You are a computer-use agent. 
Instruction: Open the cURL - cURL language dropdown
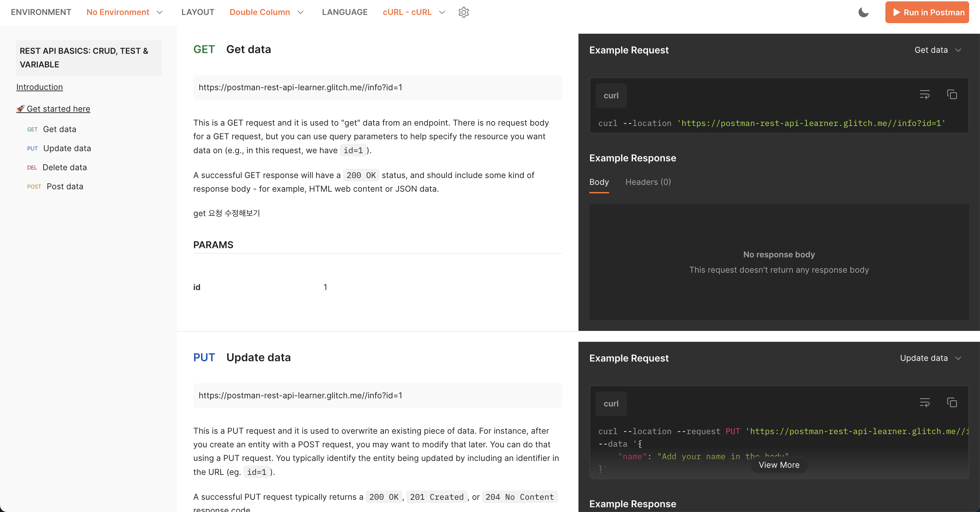coord(413,12)
